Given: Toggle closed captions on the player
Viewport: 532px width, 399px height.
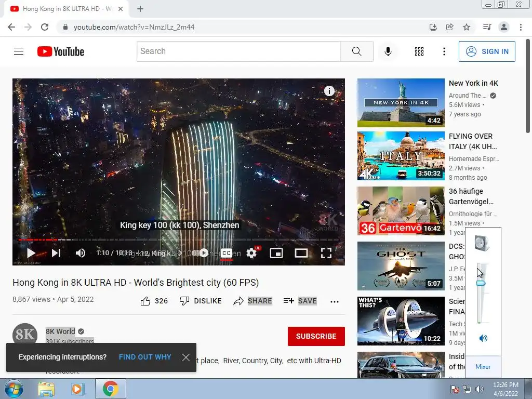Looking at the screenshot, I should (227, 253).
